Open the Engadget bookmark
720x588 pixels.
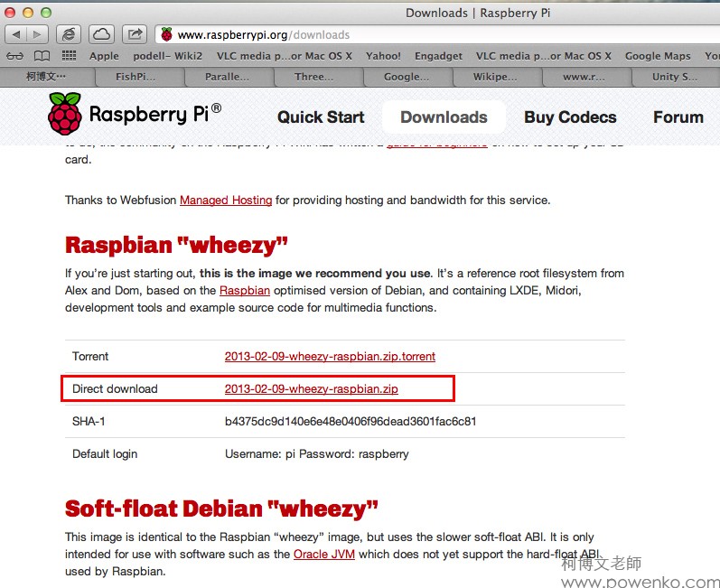click(x=438, y=56)
